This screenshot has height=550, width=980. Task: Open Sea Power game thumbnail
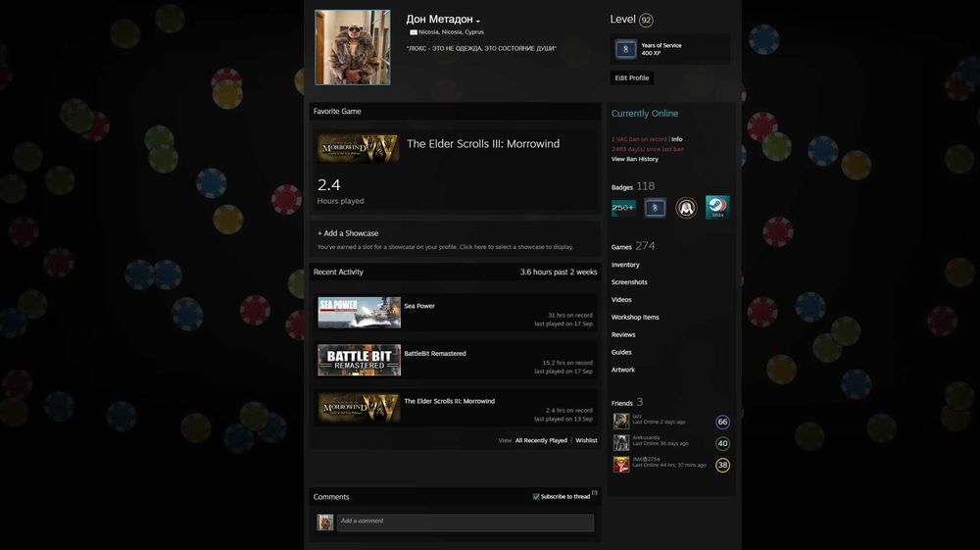pyautogui.click(x=359, y=313)
